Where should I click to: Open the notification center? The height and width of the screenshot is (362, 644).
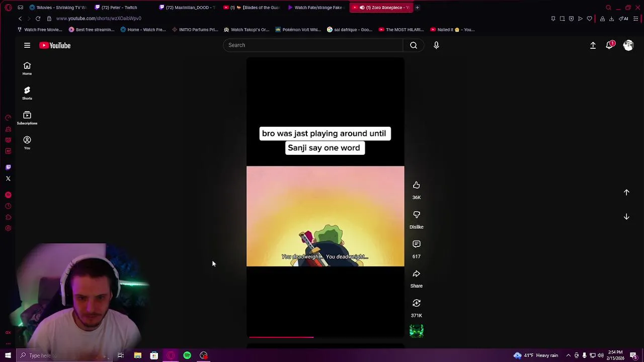[x=633, y=355]
